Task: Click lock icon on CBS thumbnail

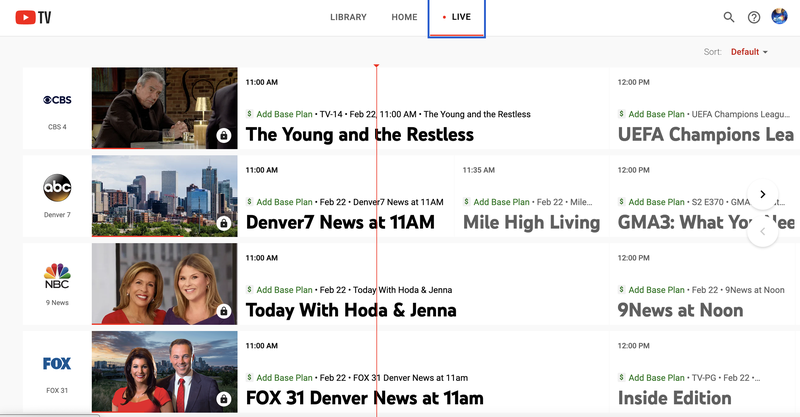Action: click(223, 136)
